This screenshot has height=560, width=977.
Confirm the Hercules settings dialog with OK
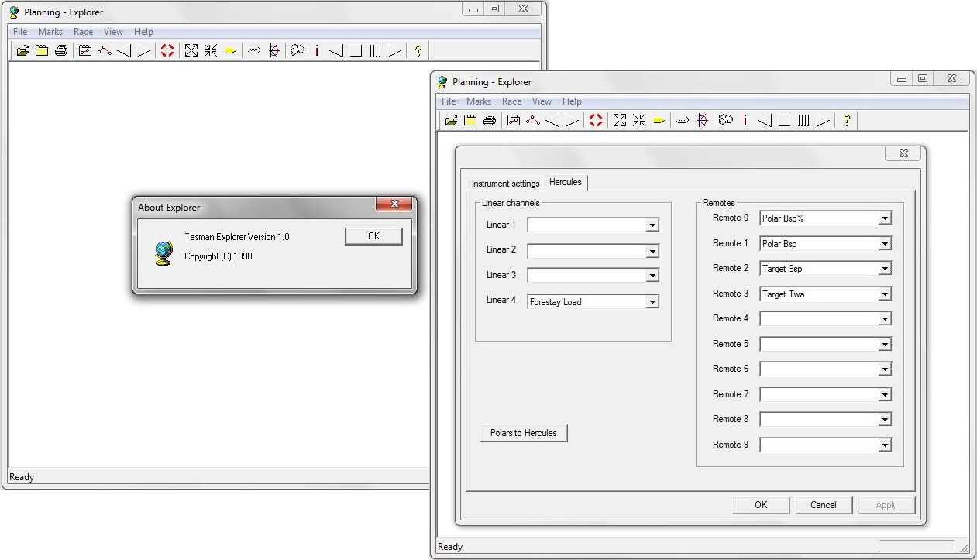pyautogui.click(x=761, y=505)
